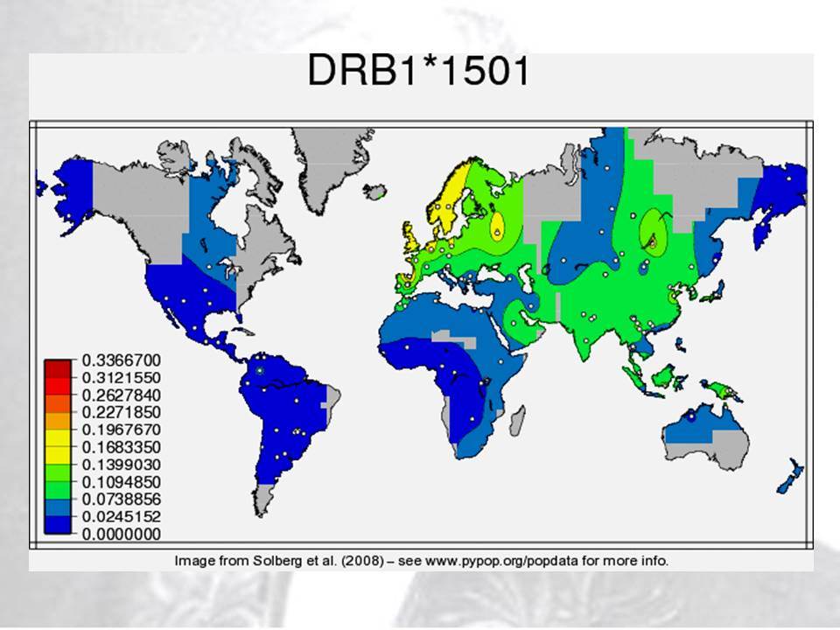Click the Solberg et al. image credit caption

coord(422,562)
